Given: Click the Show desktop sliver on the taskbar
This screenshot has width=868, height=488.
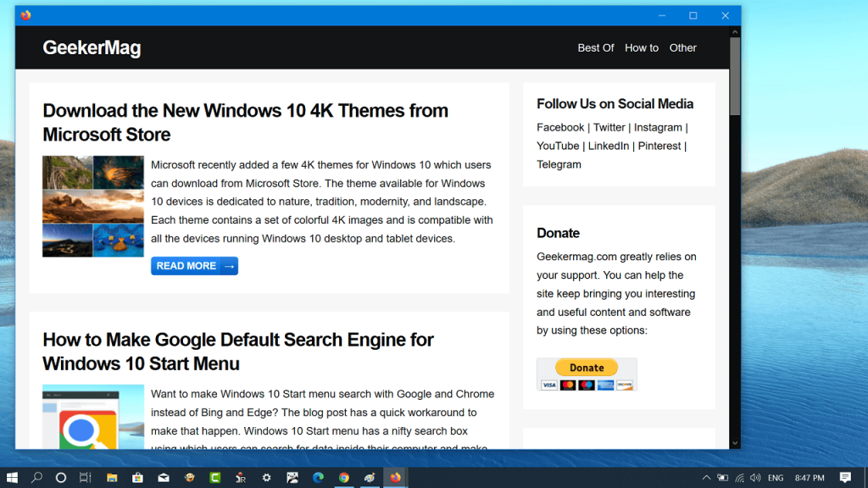Looking at the screenshot, I should click(865, 478).
